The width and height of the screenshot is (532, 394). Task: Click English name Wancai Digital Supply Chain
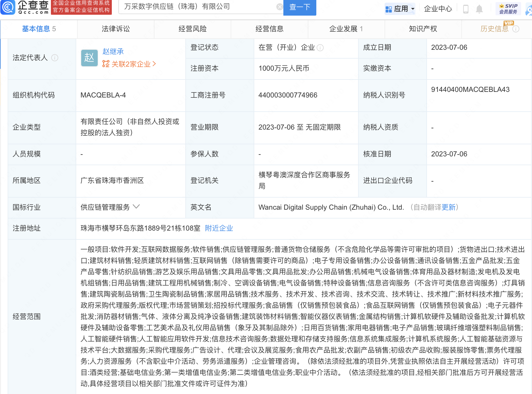pyautogui.click(x=331, y=207)
